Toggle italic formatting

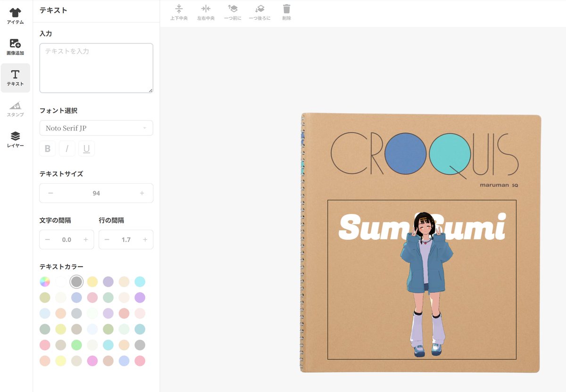[67, 149]
